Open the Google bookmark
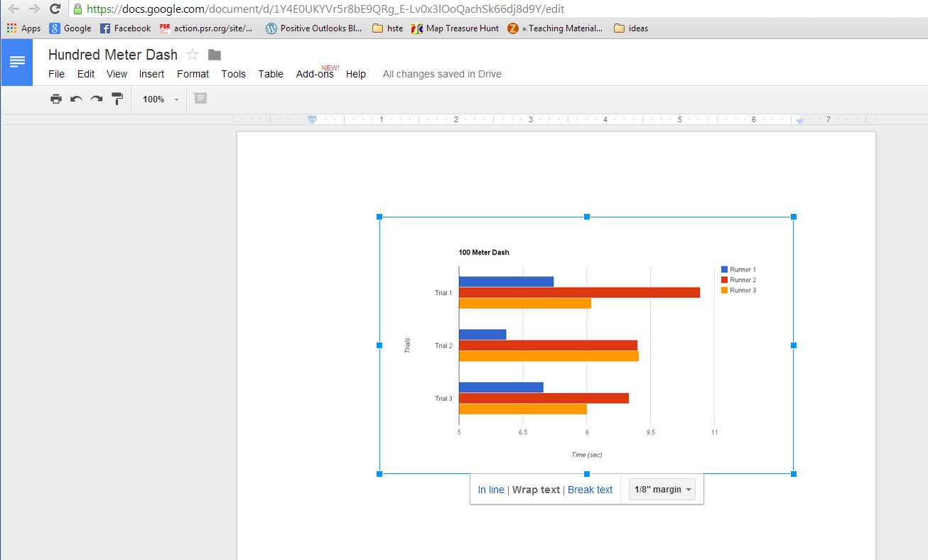The height and width of the screenshot is (560, 928). tap(70, 28)
